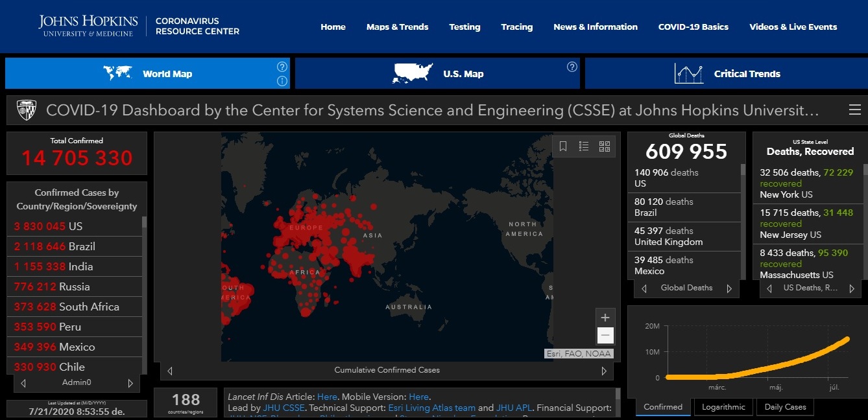Click Coronavirus Resource Center title
The image size is (868, 420).
pos(197,26)
